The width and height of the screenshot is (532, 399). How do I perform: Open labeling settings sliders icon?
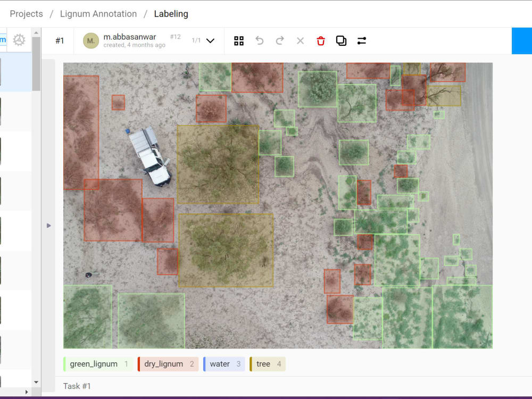(362, 41)
